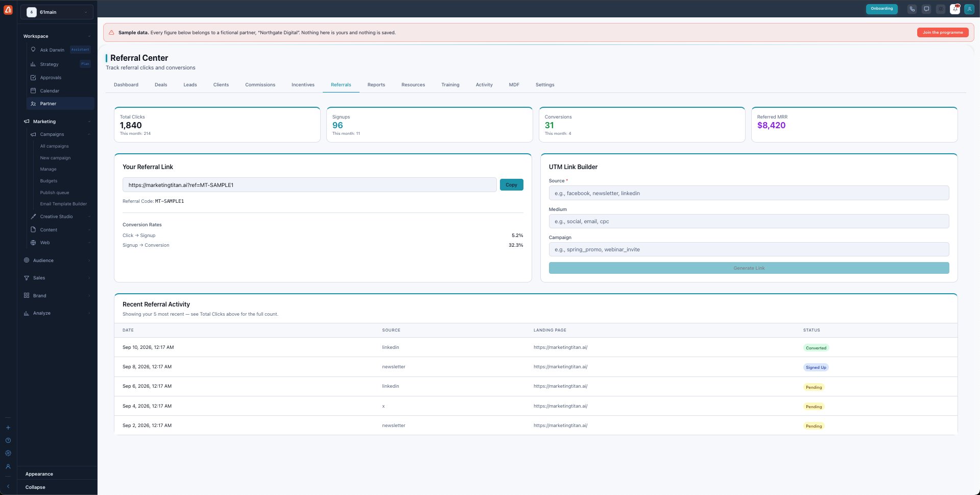Click the Strategy bar chart icon
This screenshot has height=495, width=980.
point(33,64)
